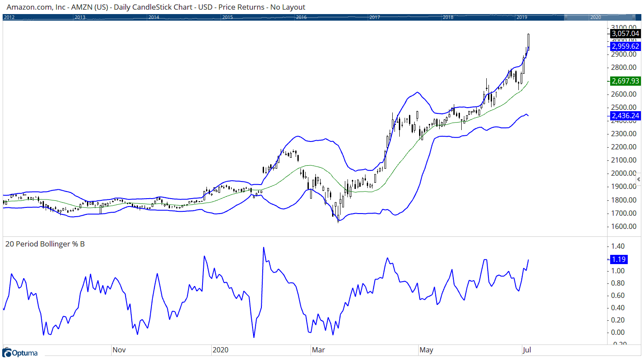The width and height of the screenshot is (644, 359).
Task: Click the upper band value tag 2,959.62
Action: 626,46
